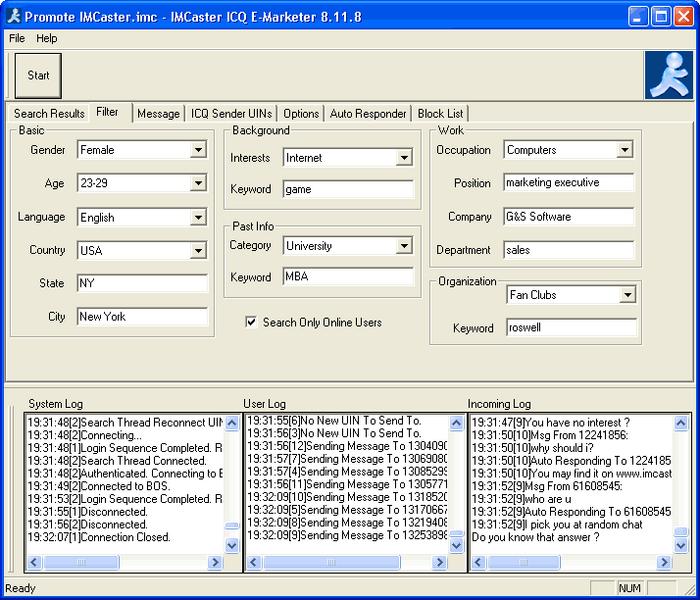Open the Help menu
The height and width of the screenshot is (600, 700).
pos(47,38)
